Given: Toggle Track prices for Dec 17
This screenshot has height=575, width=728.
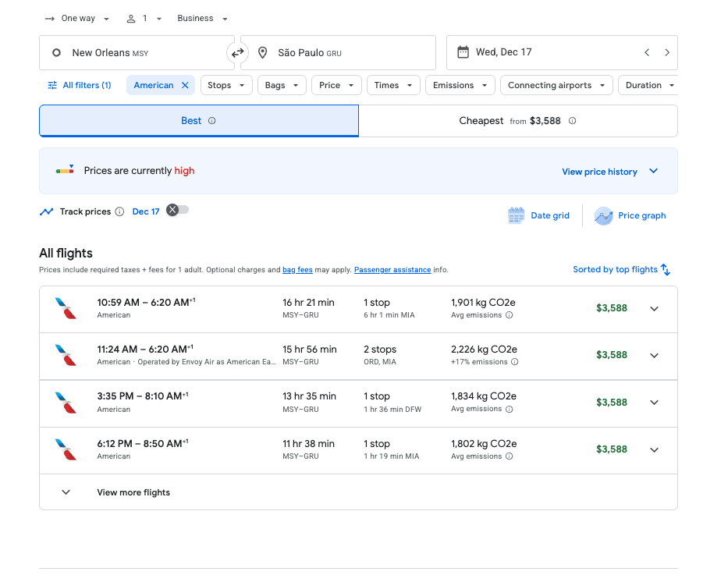Looking at the screenshot, I should (x=178, y=210).
